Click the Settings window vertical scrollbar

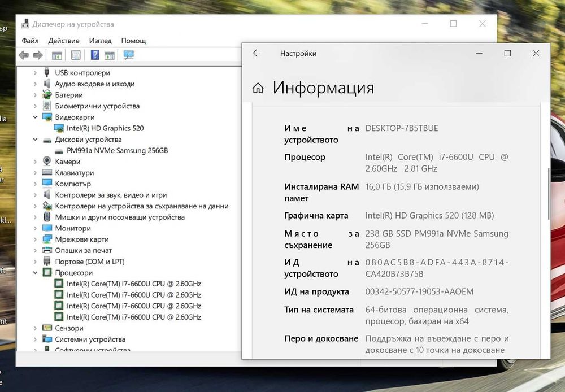(549, 194)
